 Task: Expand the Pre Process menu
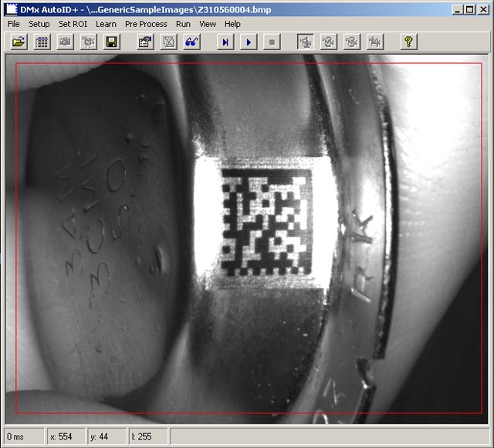146,24
